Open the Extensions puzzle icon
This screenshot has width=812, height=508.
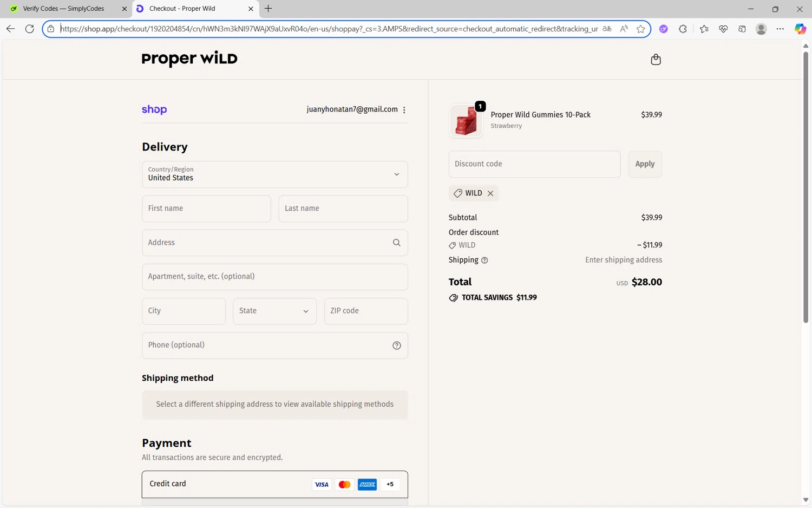pyautogui.click(x=683, y=29)
